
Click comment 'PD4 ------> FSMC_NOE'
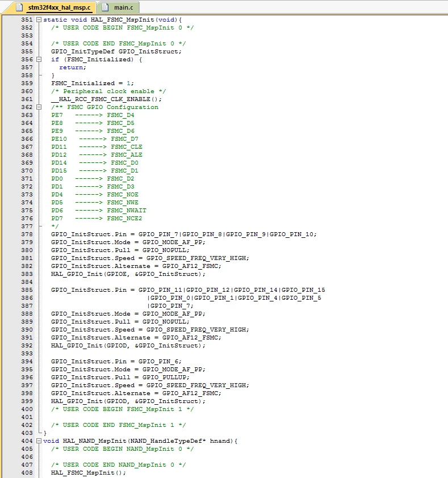point(95,195)
